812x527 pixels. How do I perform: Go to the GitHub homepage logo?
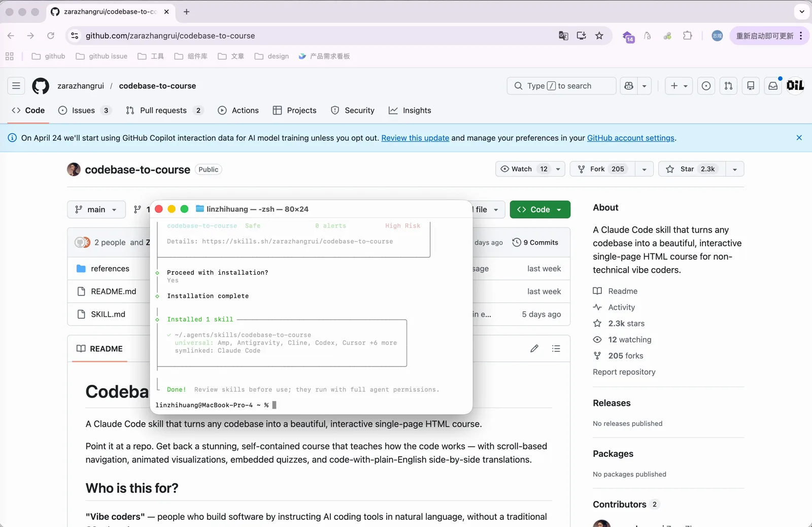[41, 86]
